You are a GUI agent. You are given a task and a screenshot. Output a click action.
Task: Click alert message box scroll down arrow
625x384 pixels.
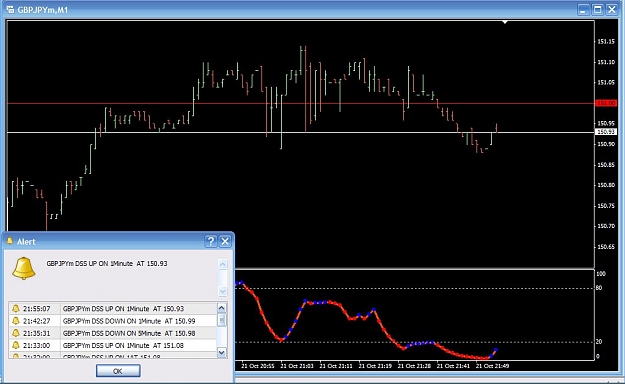[223, 291]
